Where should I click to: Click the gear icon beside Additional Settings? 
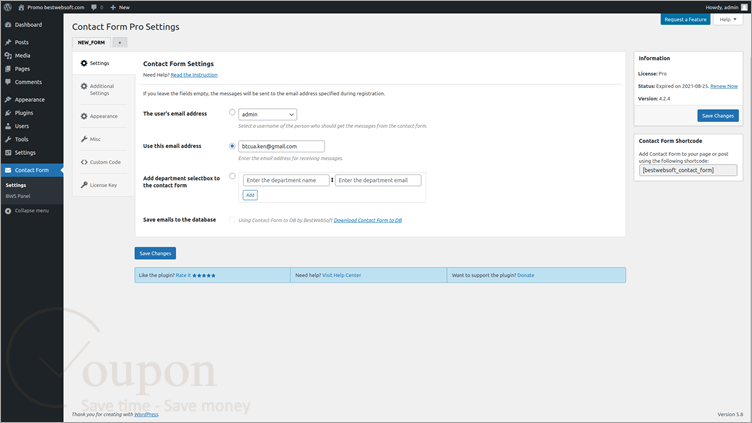[84, 86]
